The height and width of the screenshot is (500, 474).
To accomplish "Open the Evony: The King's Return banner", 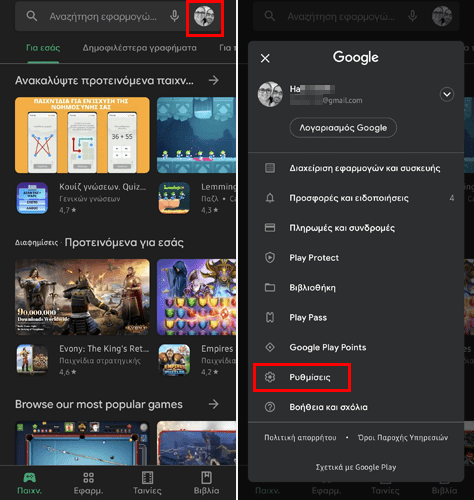I will click(x=82, y=297).
